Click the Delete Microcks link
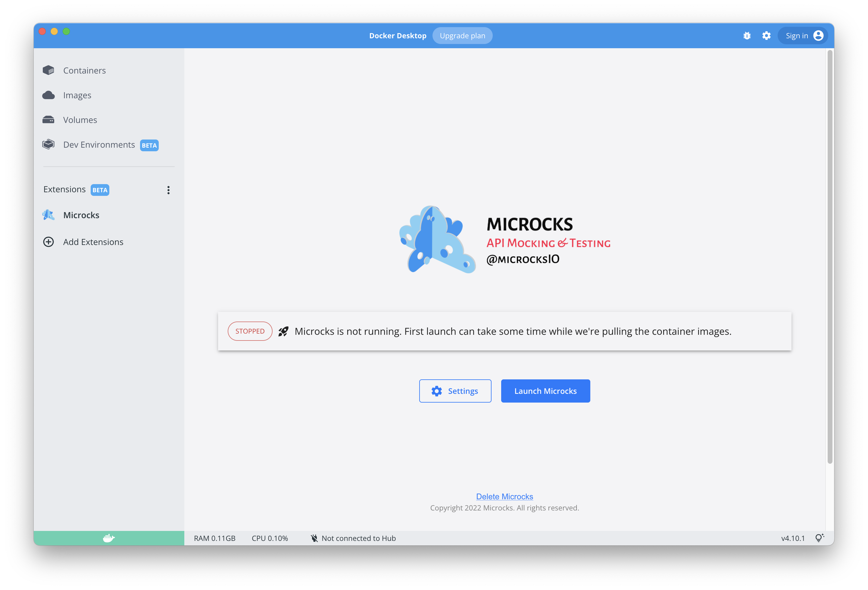The width and height of the screenshot is (868, 590). (504, 496)
